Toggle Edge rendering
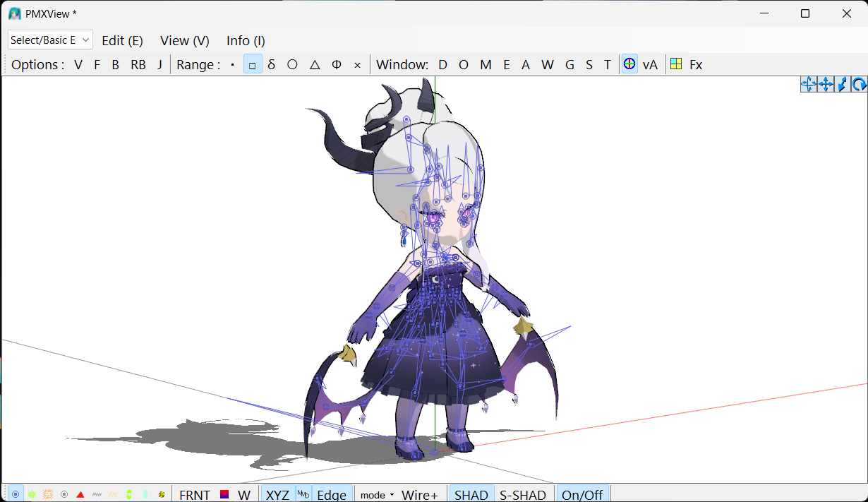 pyautogui.click(x=332, y=495)
